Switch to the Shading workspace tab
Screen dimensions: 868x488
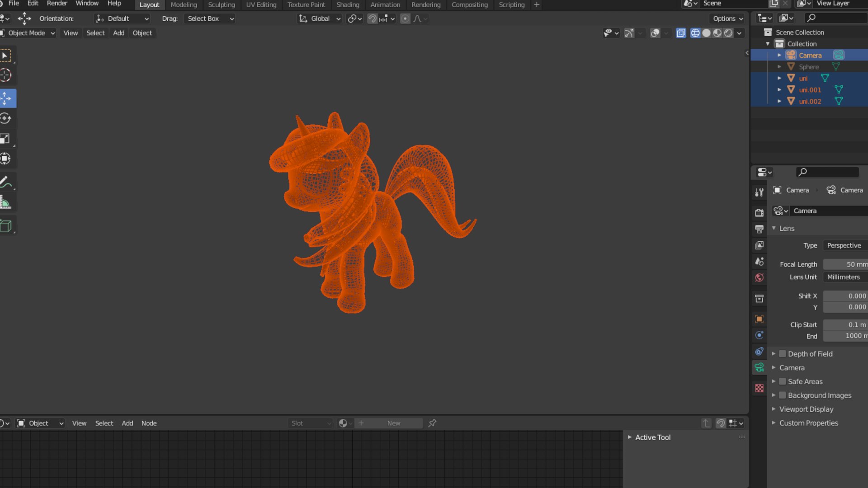tap(348, 5)
